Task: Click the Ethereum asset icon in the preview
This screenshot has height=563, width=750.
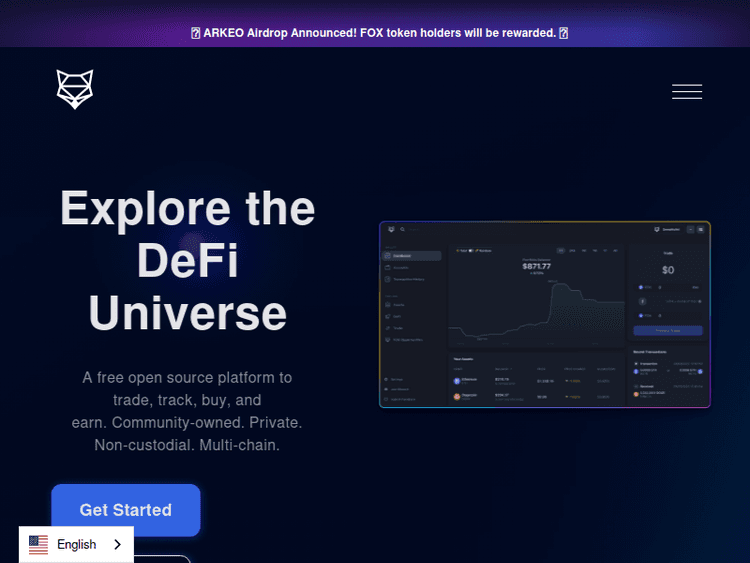Action: tap(458, 381)
